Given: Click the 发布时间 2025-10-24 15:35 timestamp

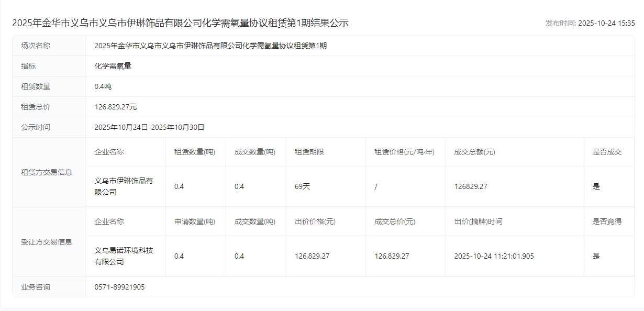Looking at the screenshot, I should [590, 23].
